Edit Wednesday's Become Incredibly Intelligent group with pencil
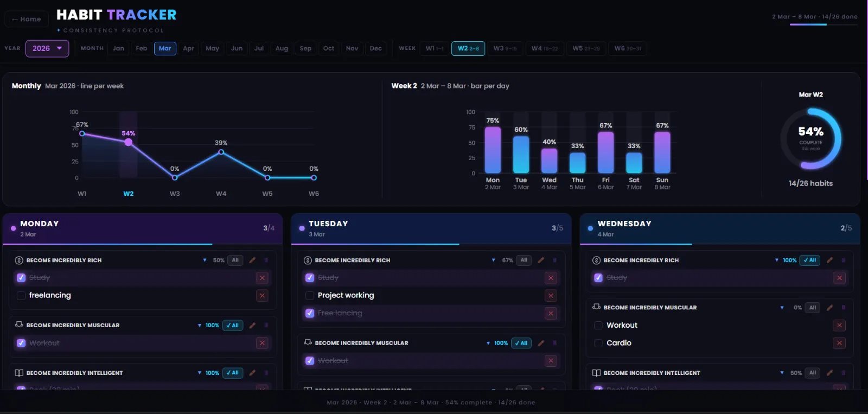 (x=829, y=373)
